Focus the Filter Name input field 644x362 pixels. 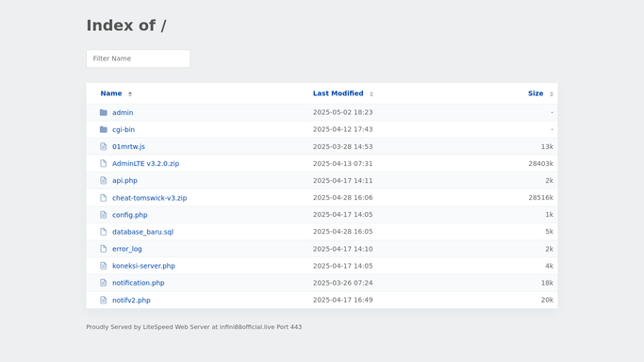(x=138, y=58)
